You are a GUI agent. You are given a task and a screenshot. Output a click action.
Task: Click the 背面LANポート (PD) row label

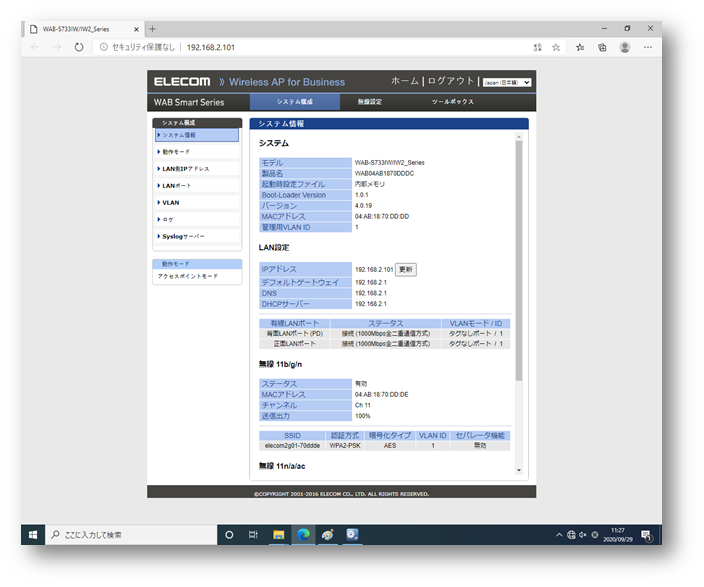pyautogui.click(x=295, y=334)
